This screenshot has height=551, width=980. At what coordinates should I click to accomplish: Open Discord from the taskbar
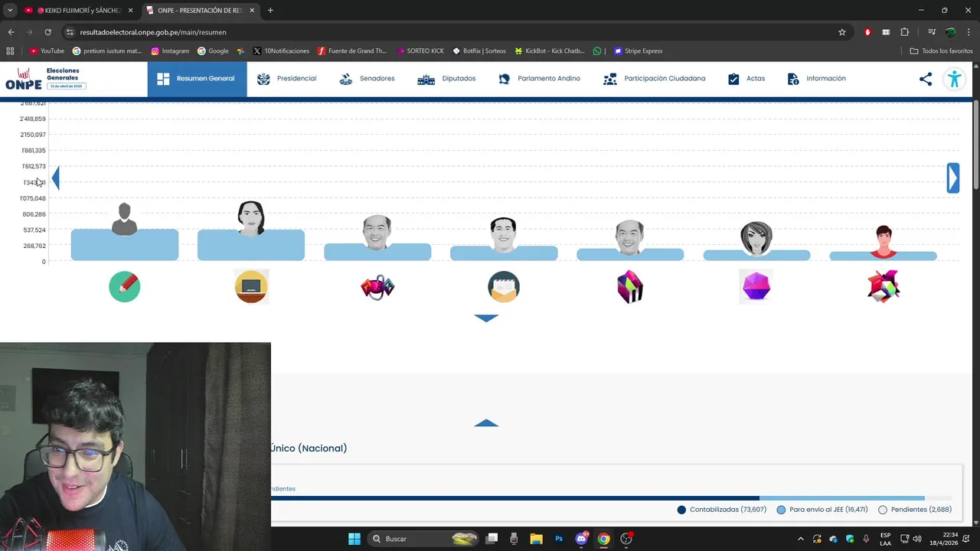click(x=581, y=539)
